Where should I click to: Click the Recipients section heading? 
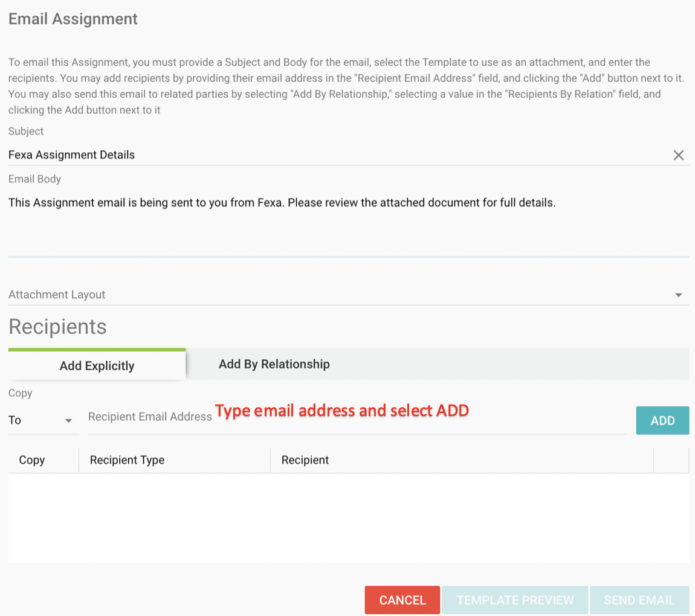[57, 327]
